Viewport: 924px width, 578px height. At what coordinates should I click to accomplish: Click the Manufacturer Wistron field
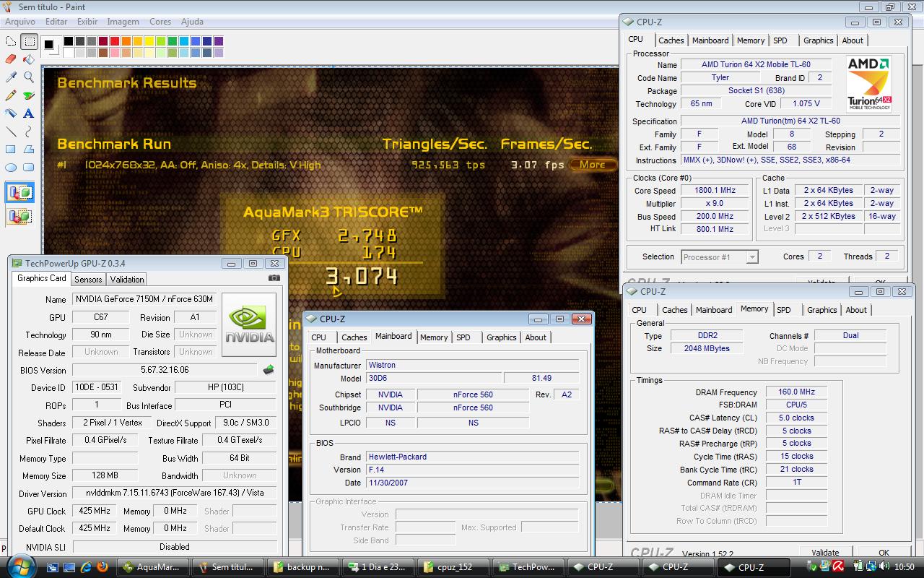(x=472, y=366)
